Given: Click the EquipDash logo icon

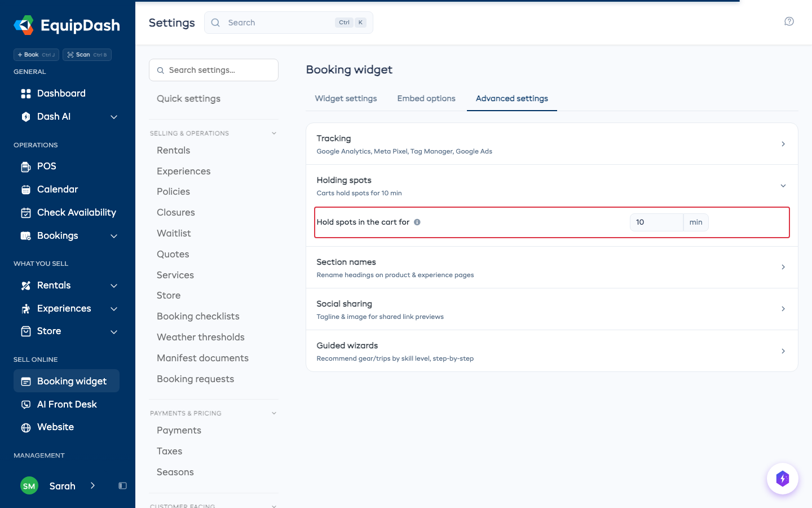Looking at the screenshot, I should (x=24, y=25).
